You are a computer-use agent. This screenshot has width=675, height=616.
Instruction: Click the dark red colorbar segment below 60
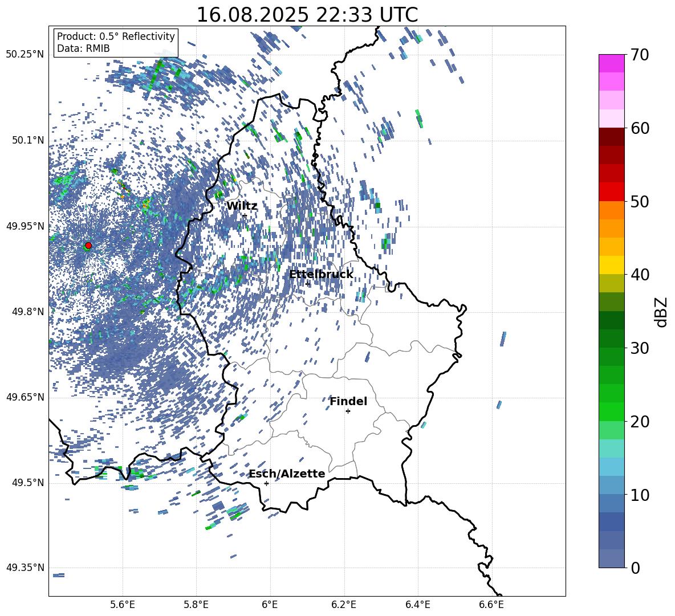(611, 137)
